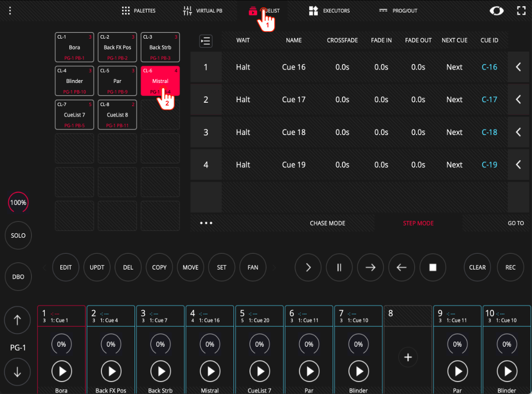Toggle SOLO mode
The image size is (532, 394).
click(18, 235)
